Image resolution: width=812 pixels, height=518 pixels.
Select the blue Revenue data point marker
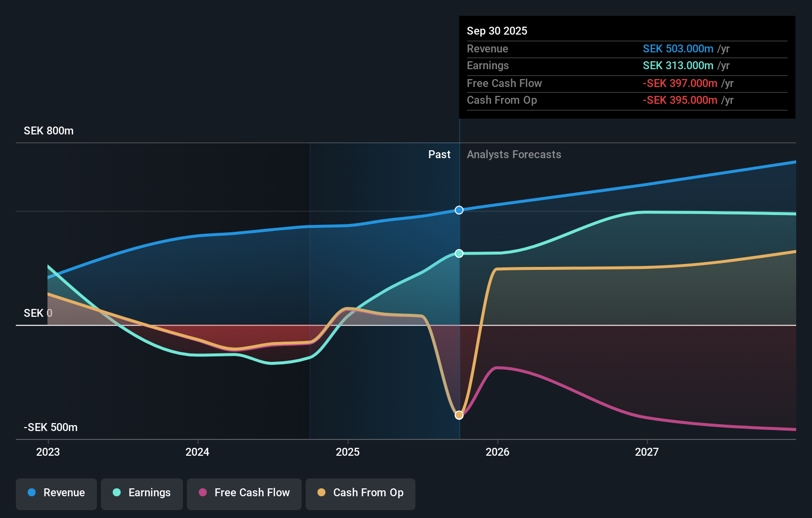[x=459, y=210]
